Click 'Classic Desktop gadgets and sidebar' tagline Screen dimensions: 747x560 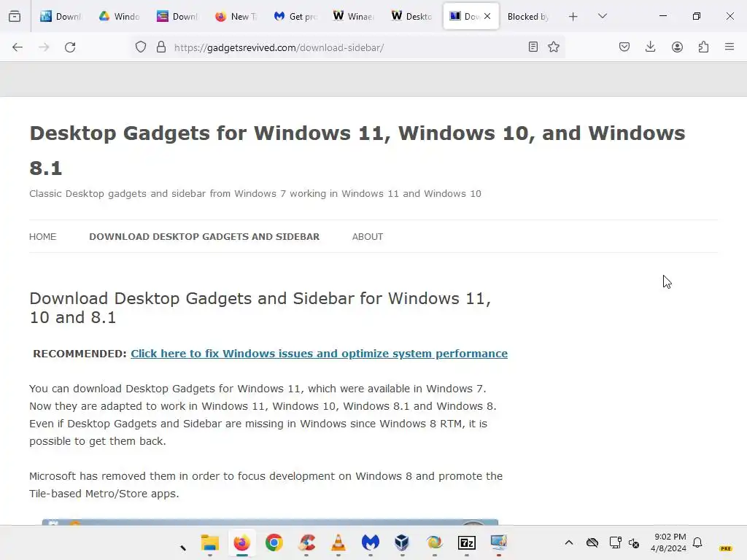click(255, 194)
